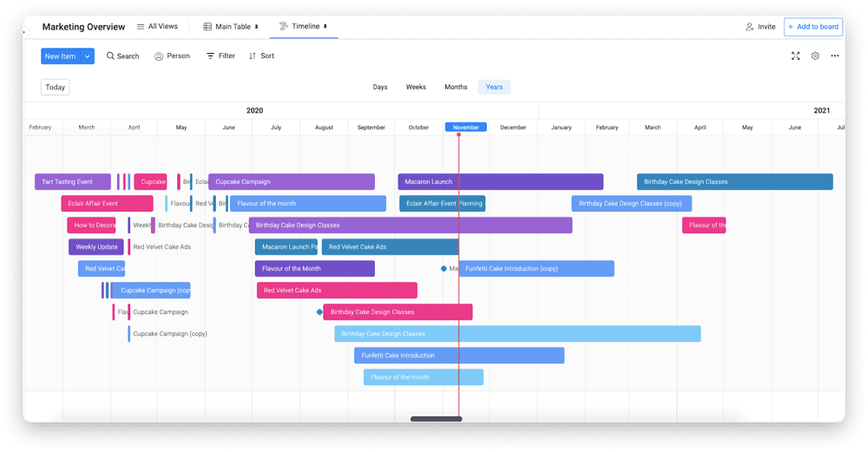The width and height of the screenshot is (868, 452).
Task: Click the Add to board button
Action: [813, 27]
